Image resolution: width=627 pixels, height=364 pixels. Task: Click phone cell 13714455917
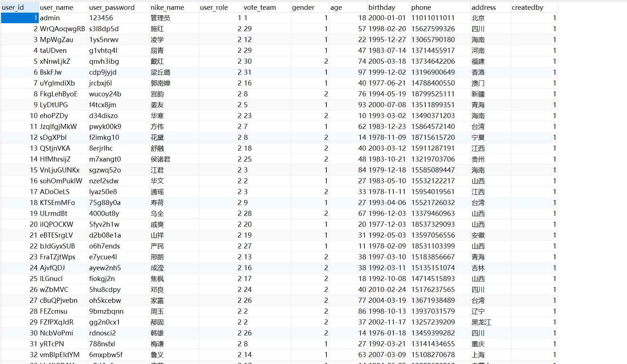click(440, 50)
